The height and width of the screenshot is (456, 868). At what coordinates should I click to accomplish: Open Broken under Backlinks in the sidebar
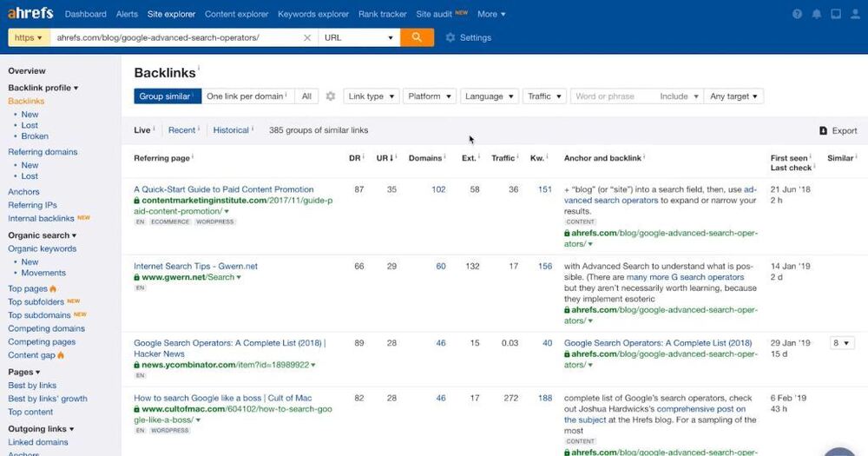point(35,136)
